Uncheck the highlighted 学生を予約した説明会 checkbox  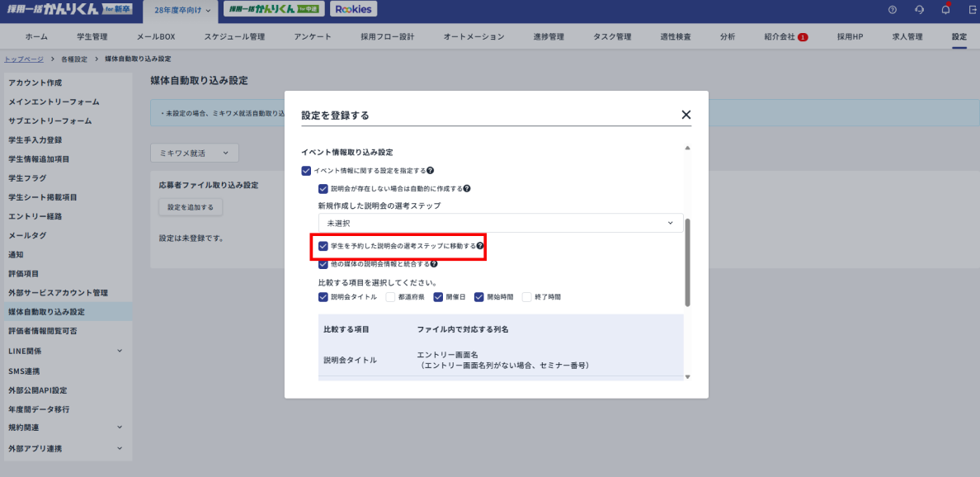tap(323, 245)
